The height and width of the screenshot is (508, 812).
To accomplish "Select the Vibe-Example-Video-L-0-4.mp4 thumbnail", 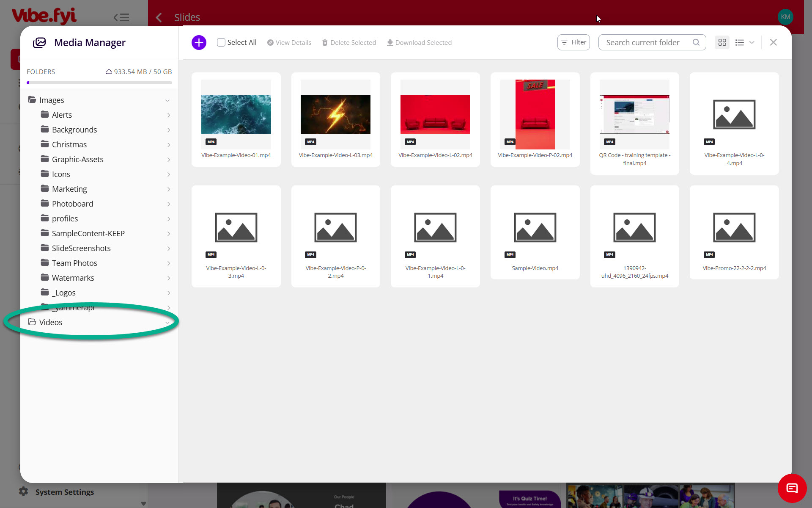I will click(x=734, y=114).
